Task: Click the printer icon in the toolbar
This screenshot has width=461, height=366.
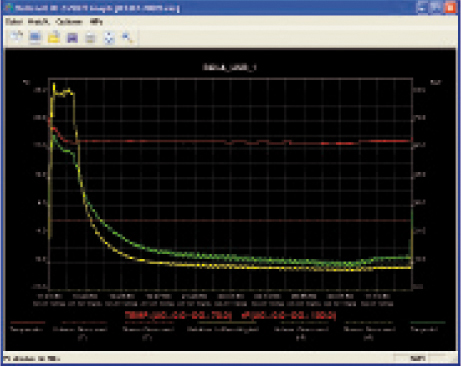Action: pos(90,38)
